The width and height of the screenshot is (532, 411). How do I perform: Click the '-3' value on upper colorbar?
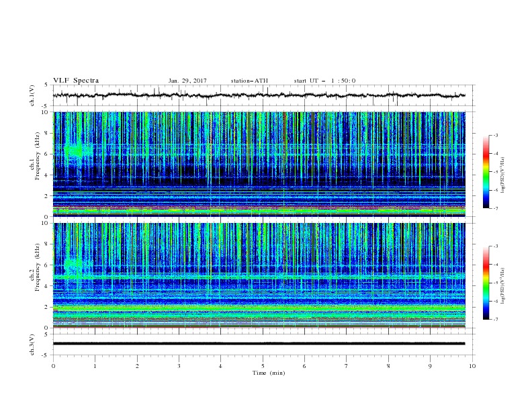click(x=495, y=135)
